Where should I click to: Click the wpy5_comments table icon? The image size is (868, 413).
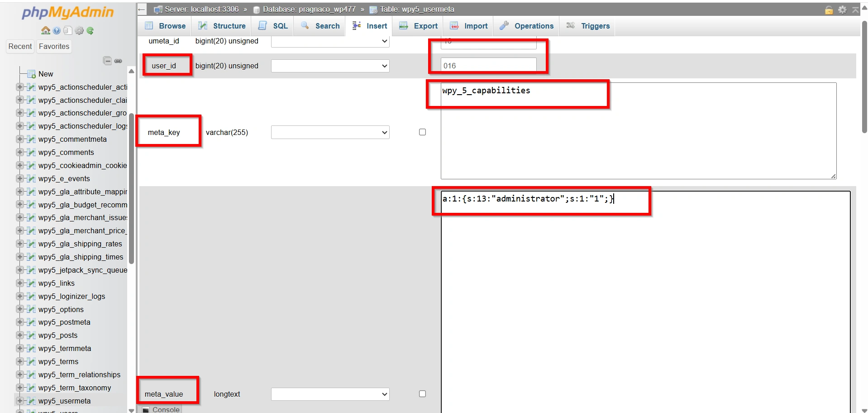pyautogui.click(x=31, y=152)
